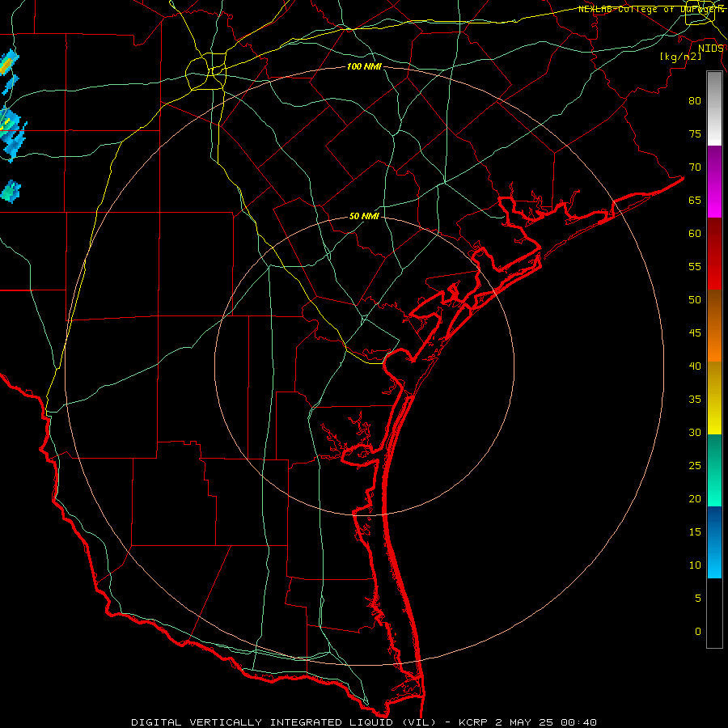
Task: Click the DIGITAL VERTICALLY INTEGRATED LIQUID (VIL) title text
Action: (x=284, y=722)
